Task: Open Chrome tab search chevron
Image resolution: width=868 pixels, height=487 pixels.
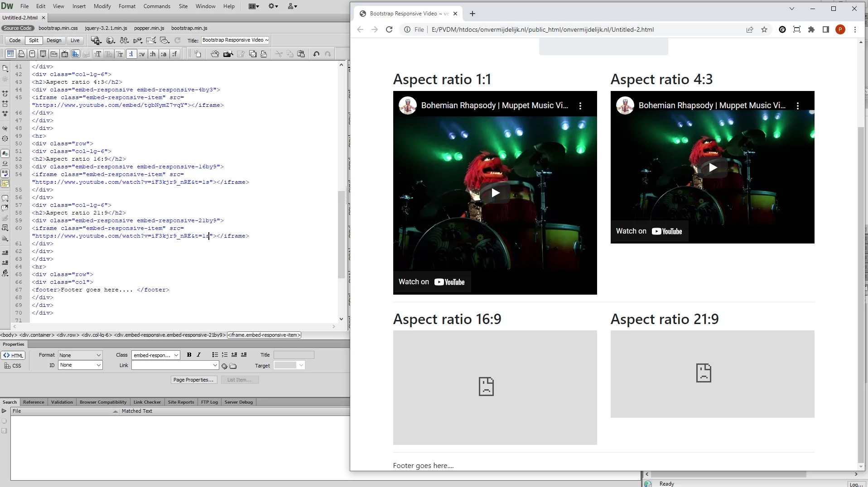Action: tap(792, 9)
